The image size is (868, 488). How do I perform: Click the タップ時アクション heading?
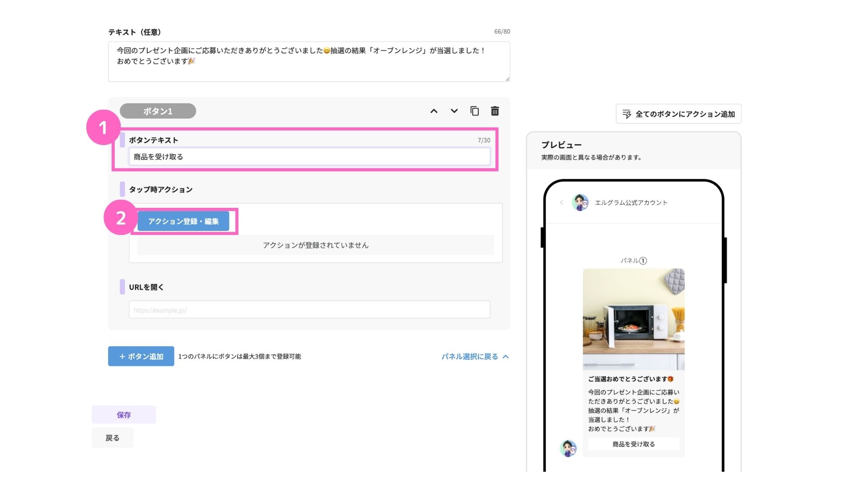(161, 189)
